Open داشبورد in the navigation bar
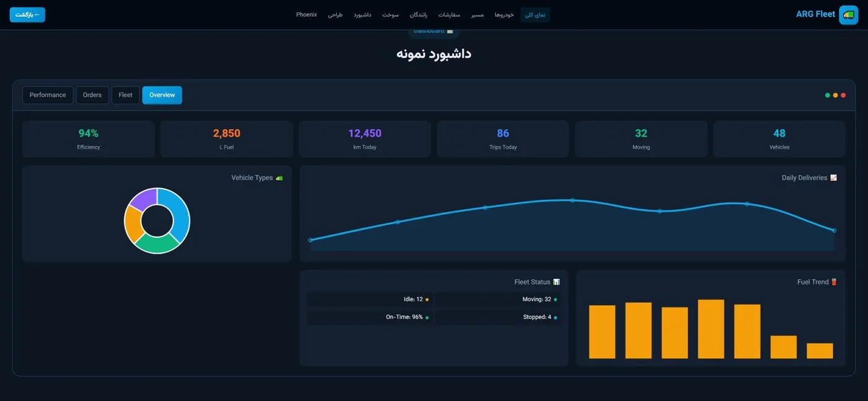 [x=362, y=15]
